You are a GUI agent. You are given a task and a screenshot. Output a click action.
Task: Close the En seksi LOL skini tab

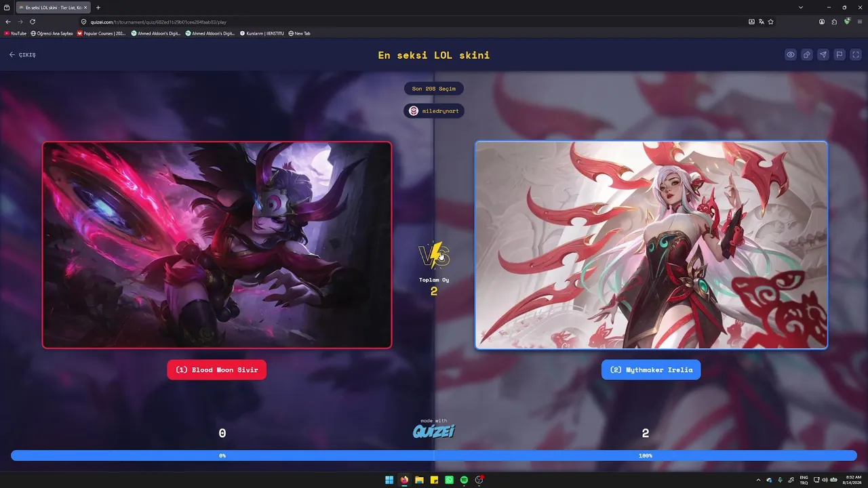click(85, 7)
